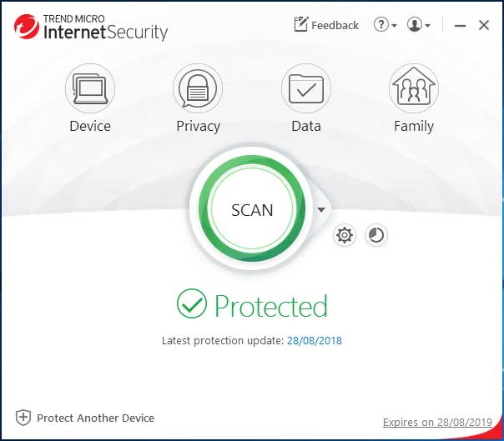Image resolution: width=504 pixels, height=441 pixels.
Task: Open settings via the gear icon
Action: (x=345, y=235)
